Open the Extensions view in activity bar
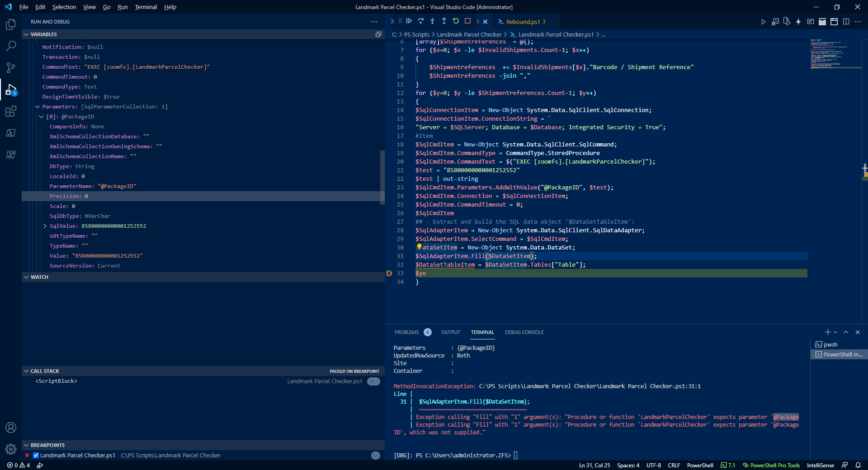 pyautogui.click(x=11, y=111)
